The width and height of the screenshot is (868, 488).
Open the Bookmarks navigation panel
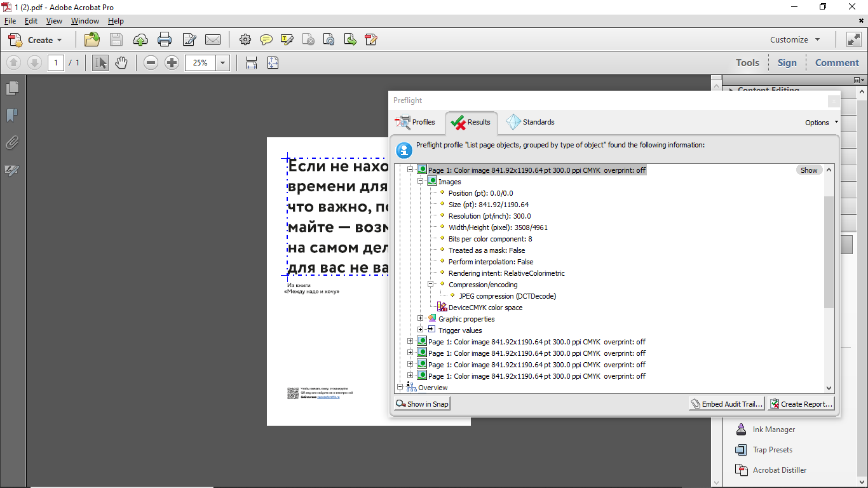tap(12, 116)
